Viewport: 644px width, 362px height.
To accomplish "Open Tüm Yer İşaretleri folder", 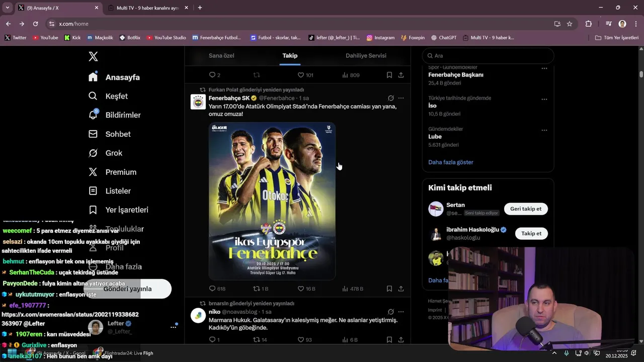I will click(617, 38).
